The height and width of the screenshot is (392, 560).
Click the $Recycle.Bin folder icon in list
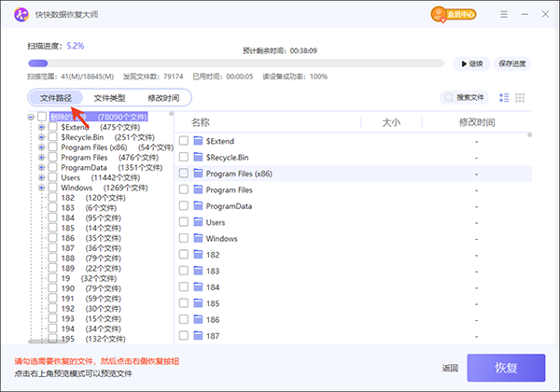tap(198, 157)
